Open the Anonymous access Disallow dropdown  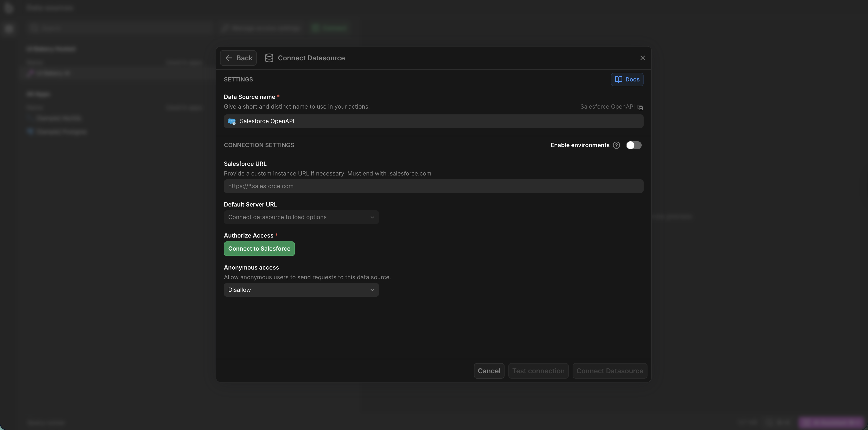coord(301,290)
